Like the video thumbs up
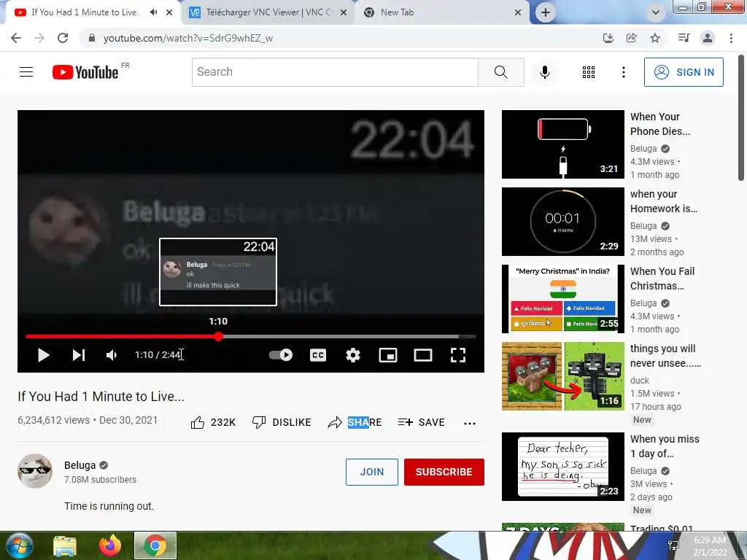 coord(213,422)
